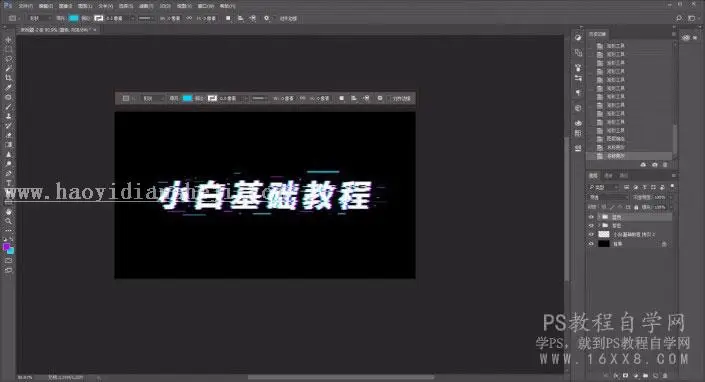
Task: Click the cyan background color swatch
Action: [11, 250]
